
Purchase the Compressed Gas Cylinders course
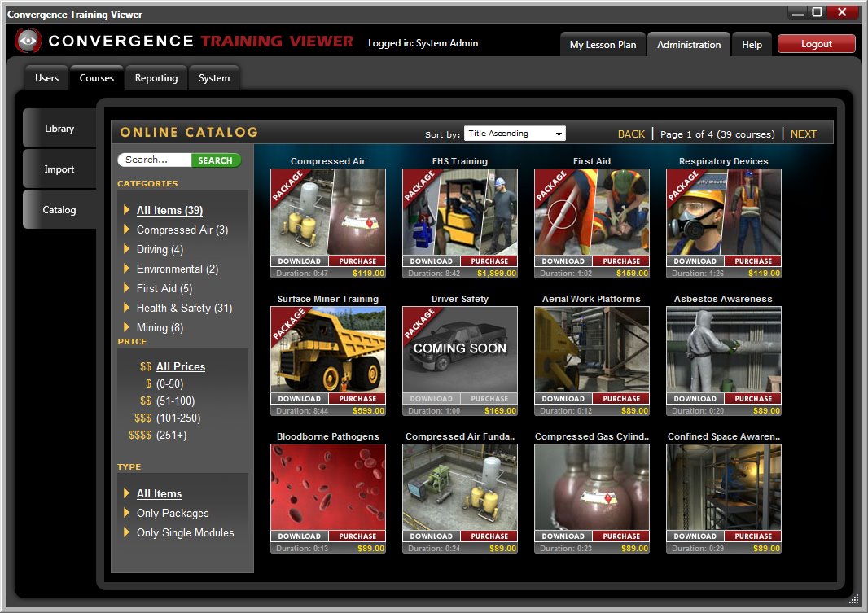click(x=621, y=536)
